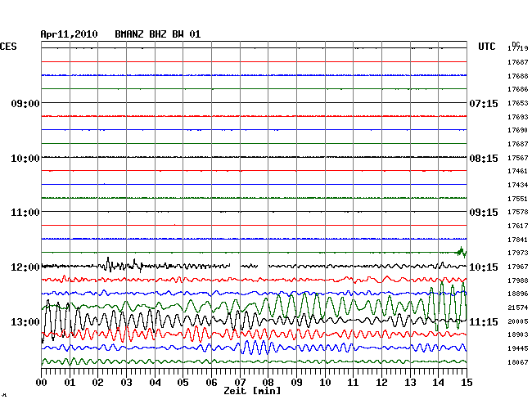Click the date label "Apr11,2010"
This screenshot has width=532, height=404.
(69, 34)
